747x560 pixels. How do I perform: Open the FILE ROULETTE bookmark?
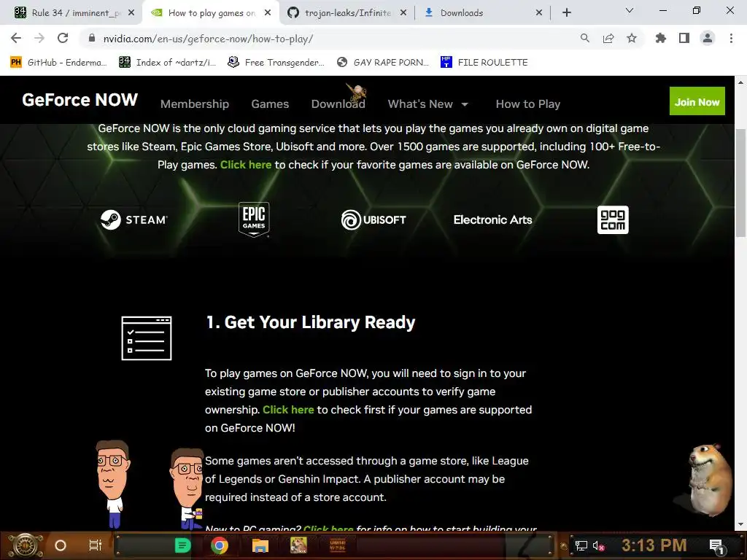484,63
